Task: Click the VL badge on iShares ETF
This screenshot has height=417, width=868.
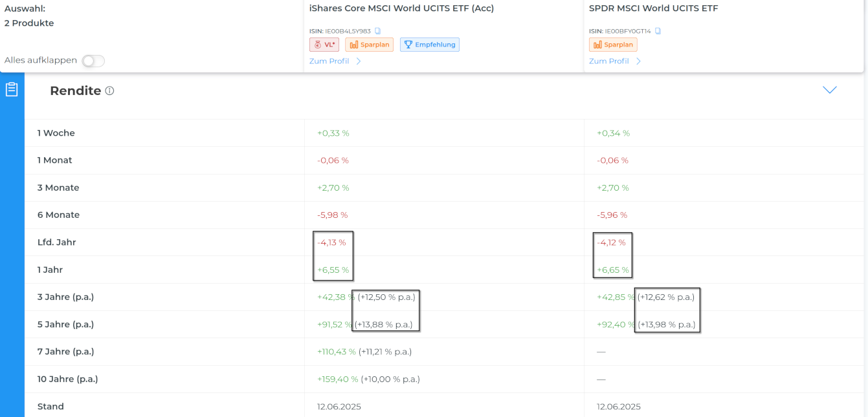Action: tap(324, 45)
